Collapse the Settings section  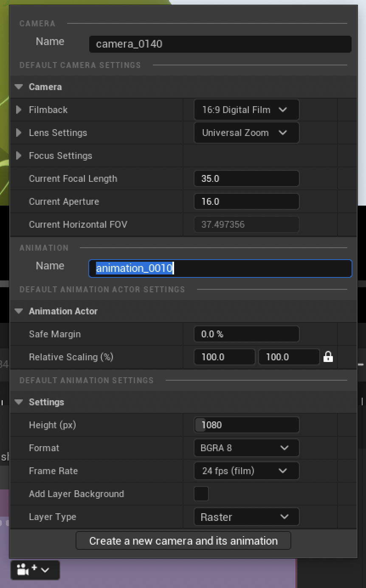(x=19, y=402)
